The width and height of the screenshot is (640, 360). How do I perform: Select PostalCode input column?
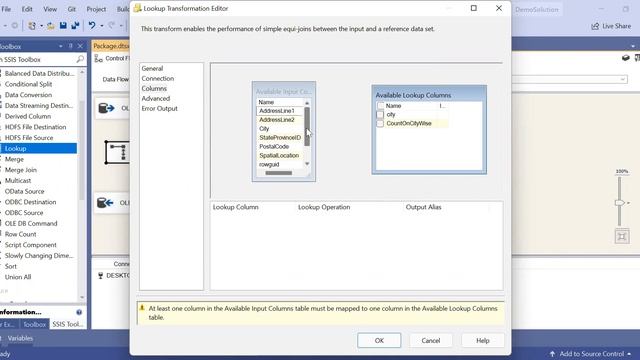point(274,147)
